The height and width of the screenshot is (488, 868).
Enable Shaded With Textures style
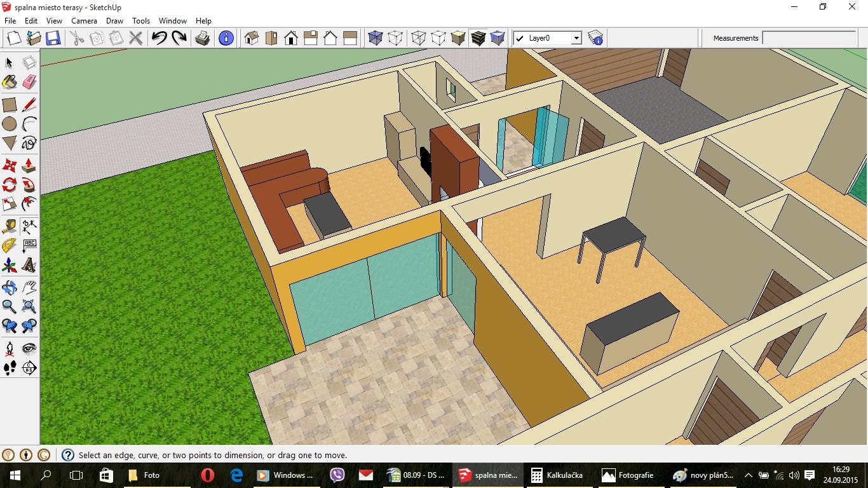click(x=478, y=38)
